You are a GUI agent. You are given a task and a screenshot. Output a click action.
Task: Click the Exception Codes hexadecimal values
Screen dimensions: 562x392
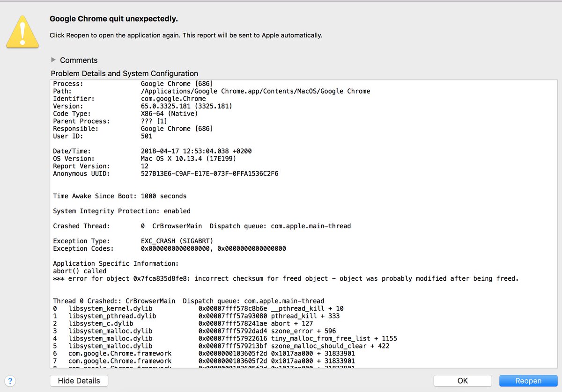(213, 248)
